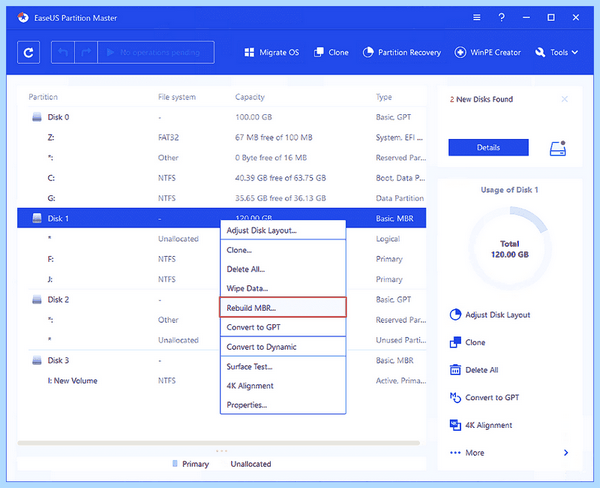Screen dimensions: 600x488
Task: Click Adjust Disk Layout in side panel
Action: point(490,315)
